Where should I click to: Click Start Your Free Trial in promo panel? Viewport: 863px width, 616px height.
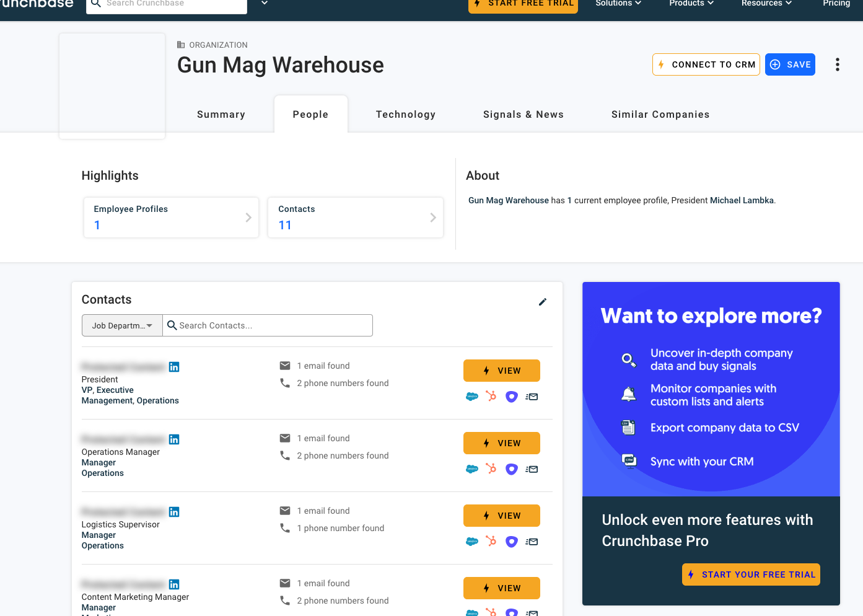[x=751, y=574]
